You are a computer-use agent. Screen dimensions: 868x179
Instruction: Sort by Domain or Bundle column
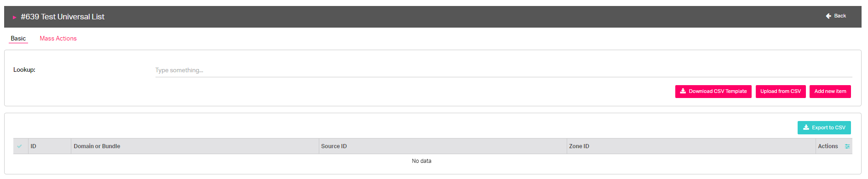(x=97, y=146)
